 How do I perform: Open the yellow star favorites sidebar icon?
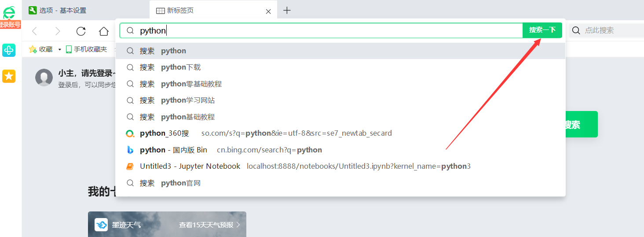[9, 76]
